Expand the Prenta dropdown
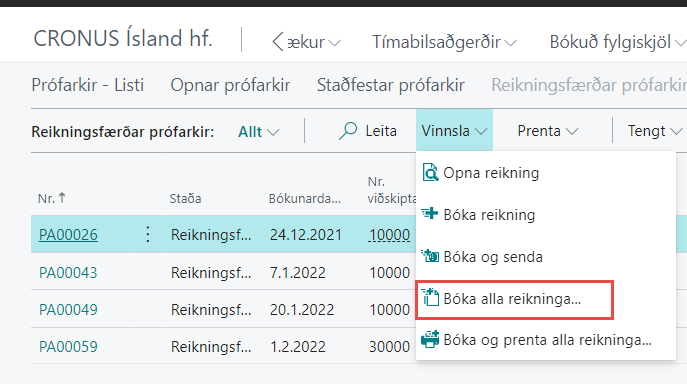The height and width of the screenshot is (384, 687). coord(548,131)
